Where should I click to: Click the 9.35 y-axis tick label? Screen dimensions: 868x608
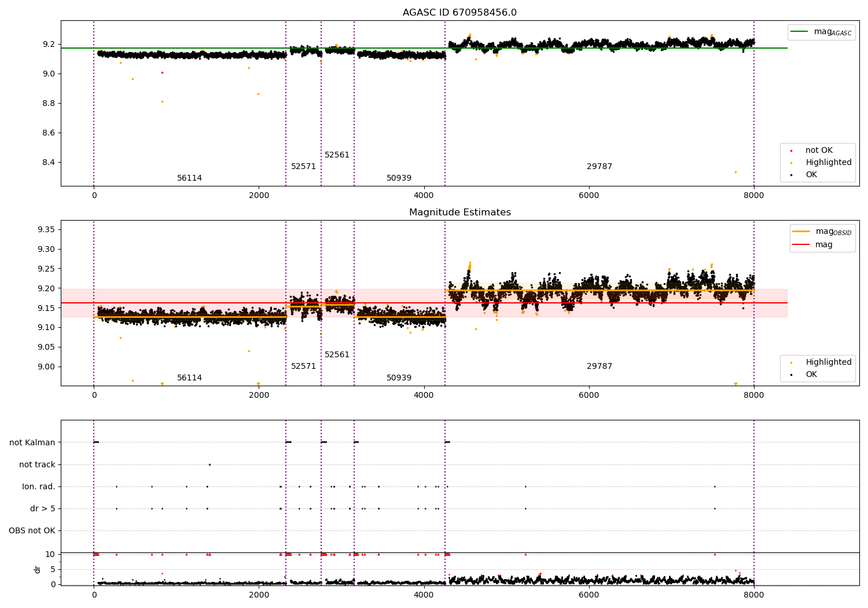click(46, 230)
